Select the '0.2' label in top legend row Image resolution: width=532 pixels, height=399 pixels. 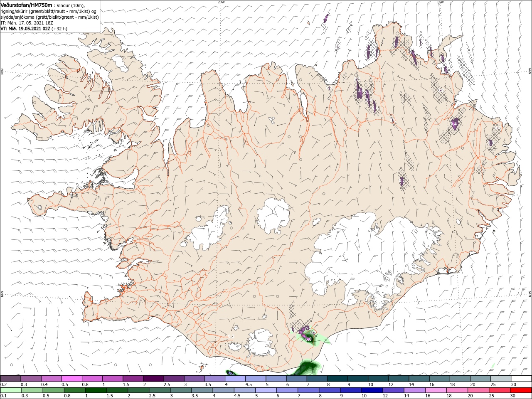point(3,384)
